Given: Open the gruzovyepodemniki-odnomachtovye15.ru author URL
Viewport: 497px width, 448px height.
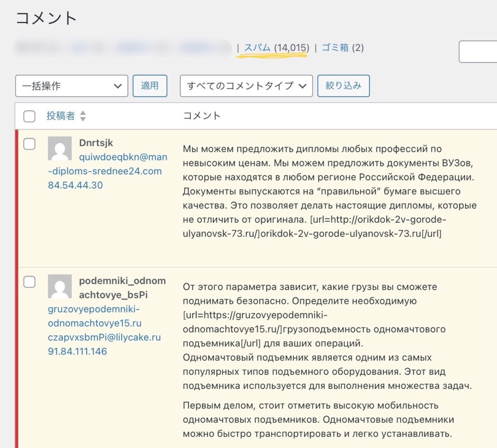Looking at the screenshot, I should pyautogui.click(x=95, y=316).
